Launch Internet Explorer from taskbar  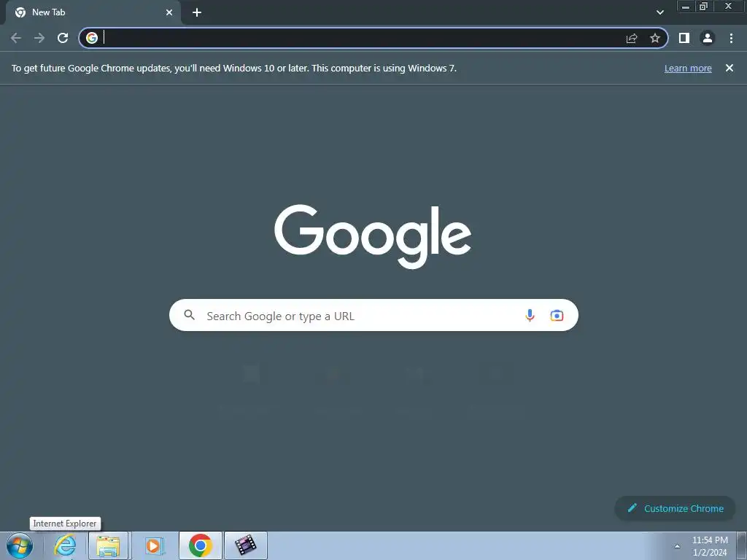click(65, 545)
